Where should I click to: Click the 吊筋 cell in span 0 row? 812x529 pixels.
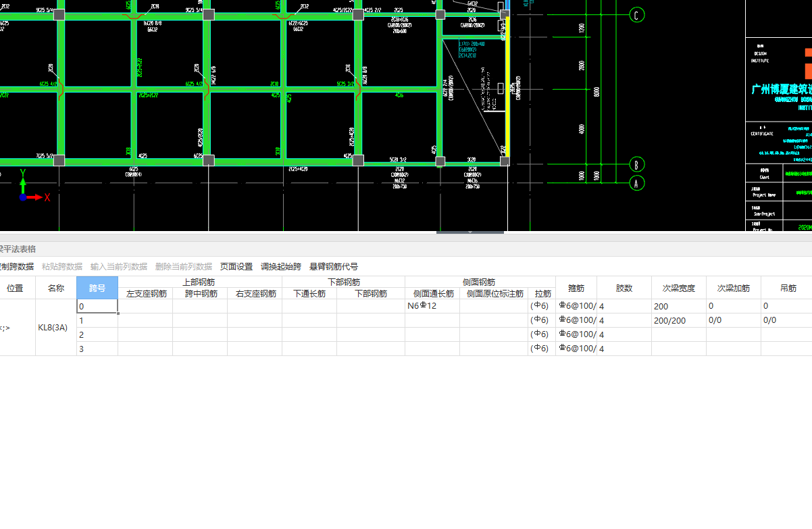[x=786, y=306]
